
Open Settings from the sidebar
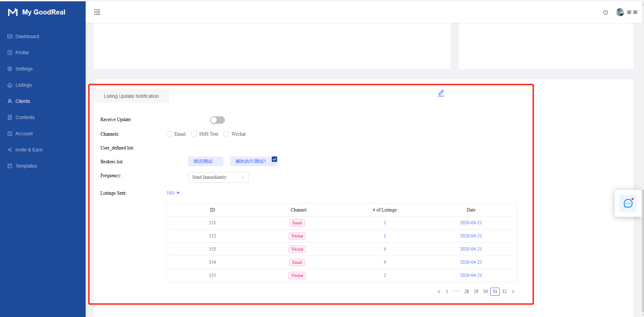tap(24, 69)
